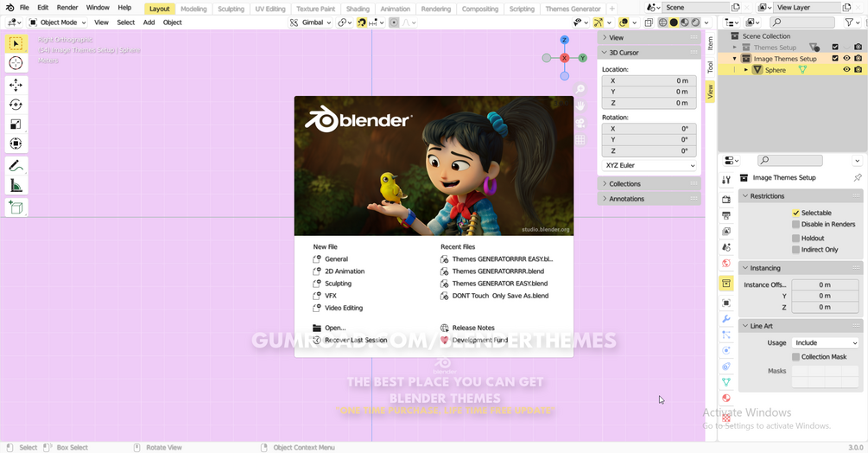868x453 pixels.
Task: Expand the Annotations panel
Action: coord(605,199)
